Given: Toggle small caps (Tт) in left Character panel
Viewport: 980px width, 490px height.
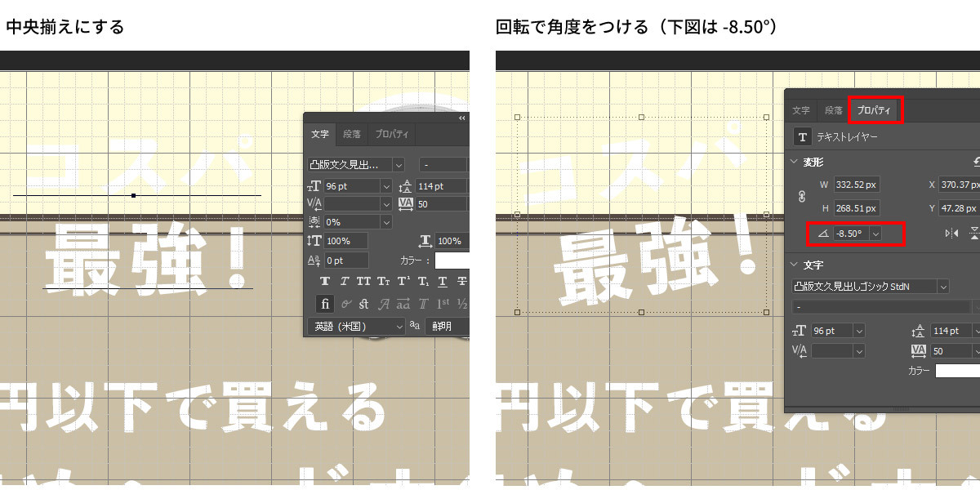Looking at the screenshot, I should 383,281.
